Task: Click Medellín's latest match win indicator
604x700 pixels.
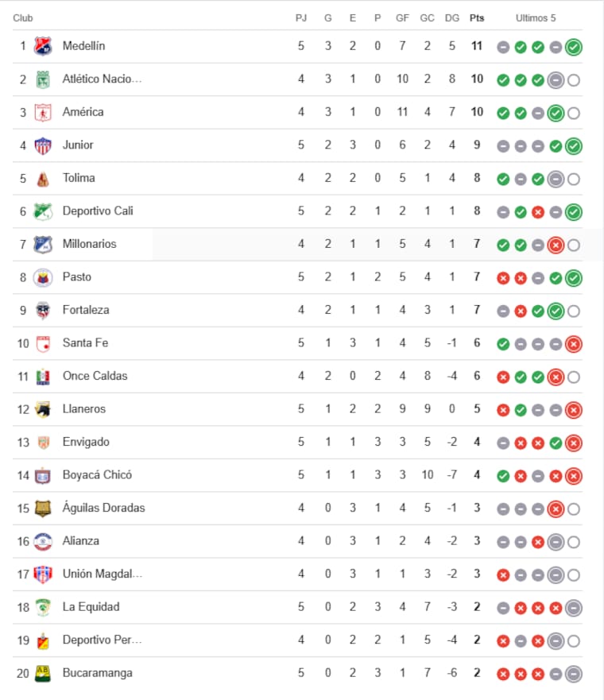Action: pos(574,47)
